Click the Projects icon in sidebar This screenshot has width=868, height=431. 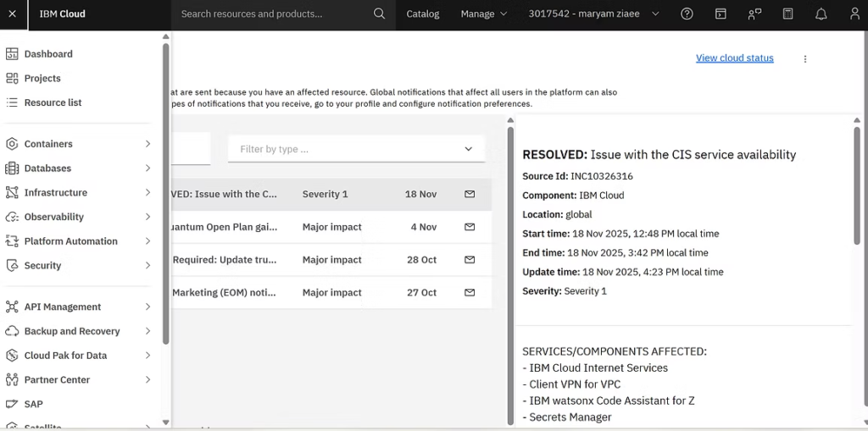[x=12, y=78]
